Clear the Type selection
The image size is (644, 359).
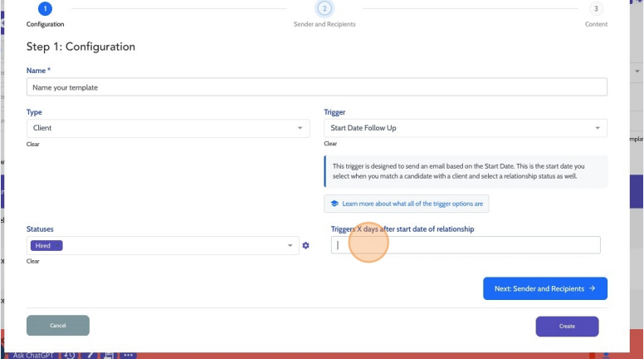[x=33, y=144]
